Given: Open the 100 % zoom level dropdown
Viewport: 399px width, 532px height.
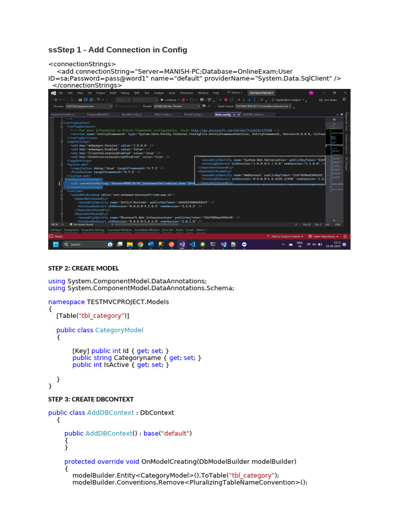Looking at the screenshot, I should tap(57, 224).
